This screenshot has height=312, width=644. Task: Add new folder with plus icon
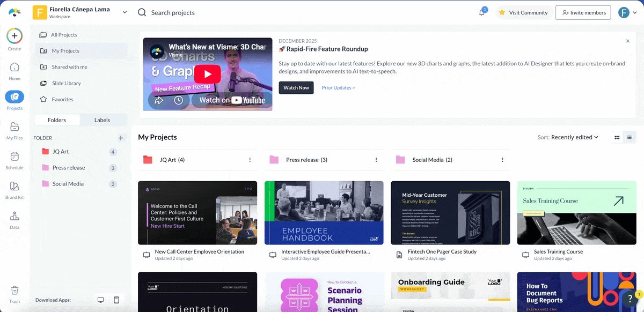tap(121, 138)
